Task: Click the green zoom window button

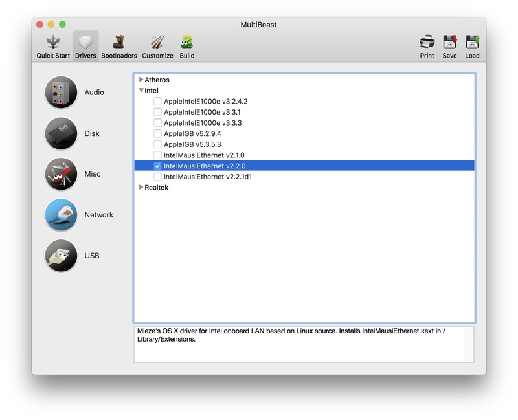Action: click(62, 25)
